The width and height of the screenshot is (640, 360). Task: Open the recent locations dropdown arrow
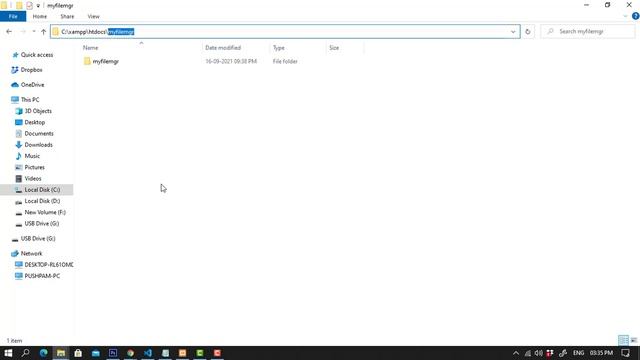coord(34,31)
